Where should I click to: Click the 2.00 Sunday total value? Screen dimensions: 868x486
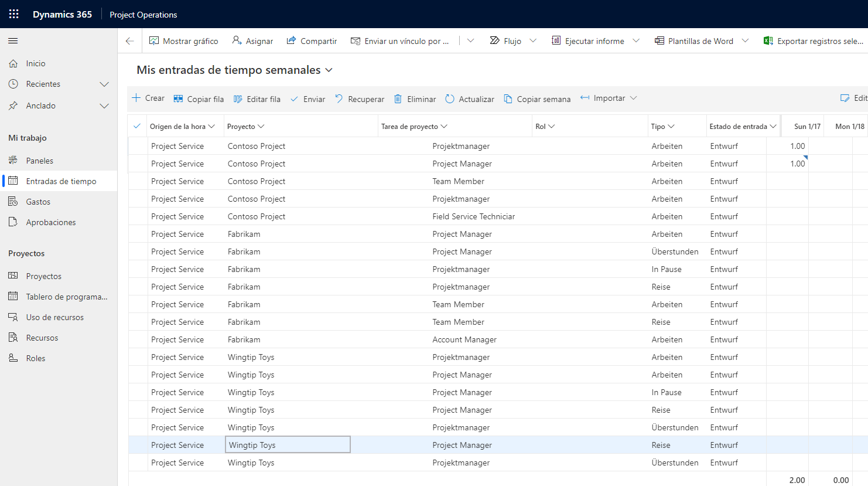click(797, 480)
